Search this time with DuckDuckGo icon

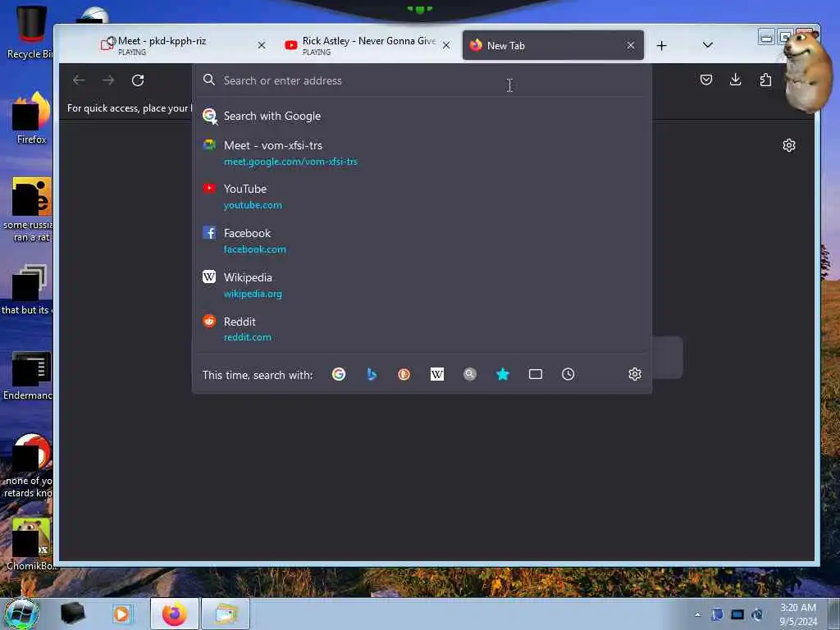point(404,374)
